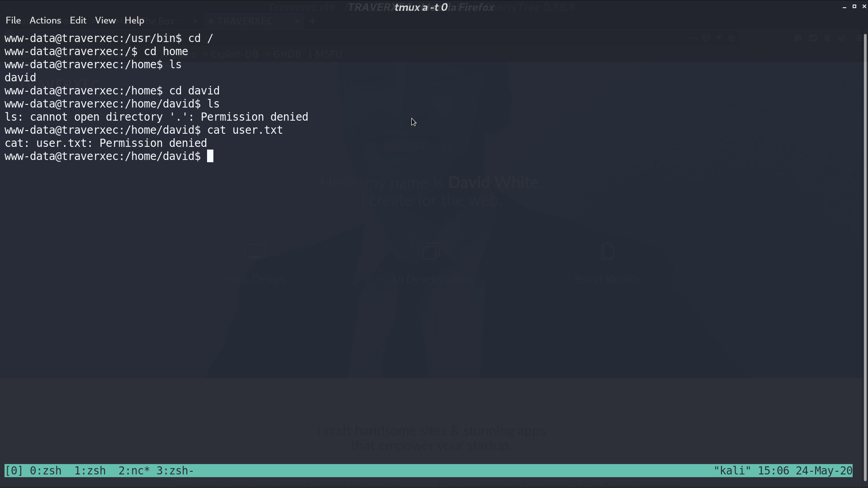Viewport: 868px width, 488px height.
Task: Click the block cursor at the prompt
Action: 210,156
